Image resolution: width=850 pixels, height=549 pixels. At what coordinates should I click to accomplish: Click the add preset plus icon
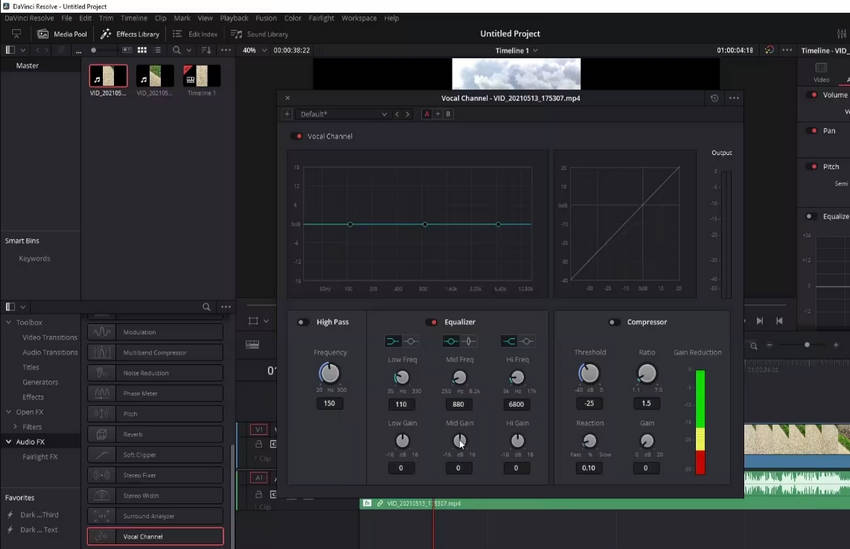pyautogui.click(x=287, y=114)
